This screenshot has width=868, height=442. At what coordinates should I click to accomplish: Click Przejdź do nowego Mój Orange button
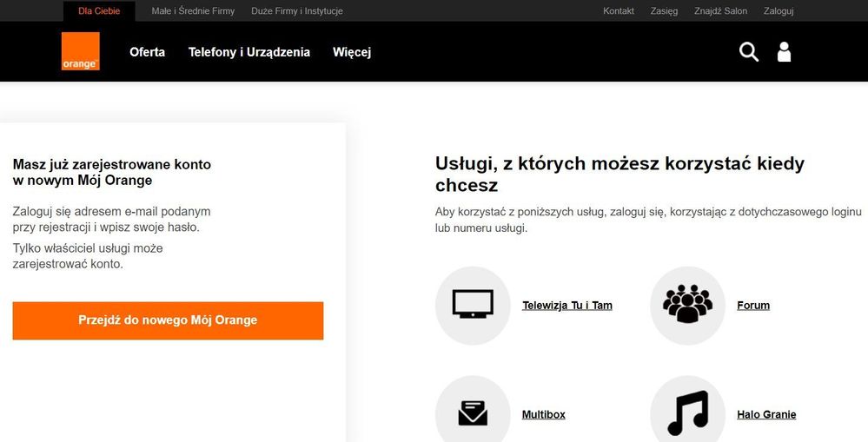[x=168, y=320]
